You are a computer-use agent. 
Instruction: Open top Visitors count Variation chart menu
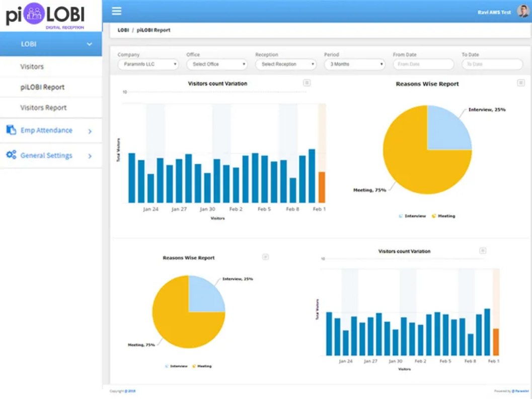tap(307, 83)
